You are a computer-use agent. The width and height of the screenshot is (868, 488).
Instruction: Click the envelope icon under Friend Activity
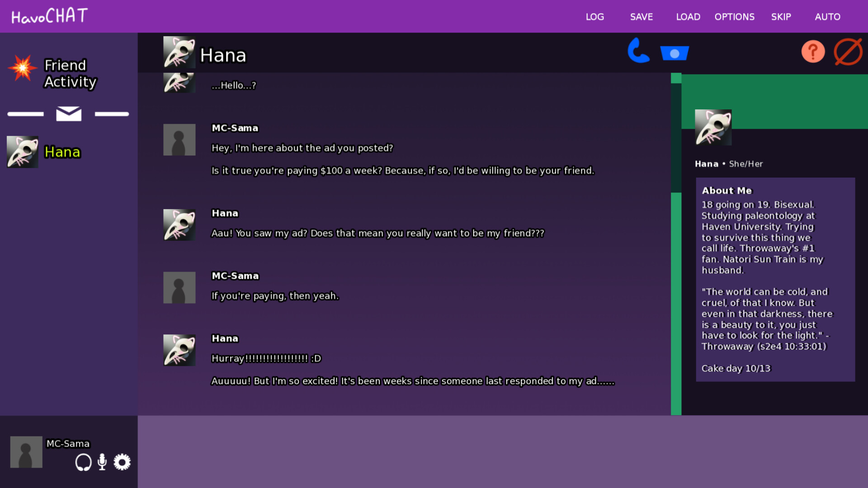coord(68,114)
